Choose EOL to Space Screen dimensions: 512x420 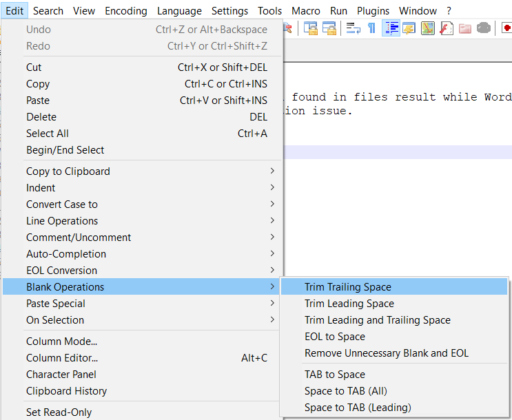tap(394, 337)
